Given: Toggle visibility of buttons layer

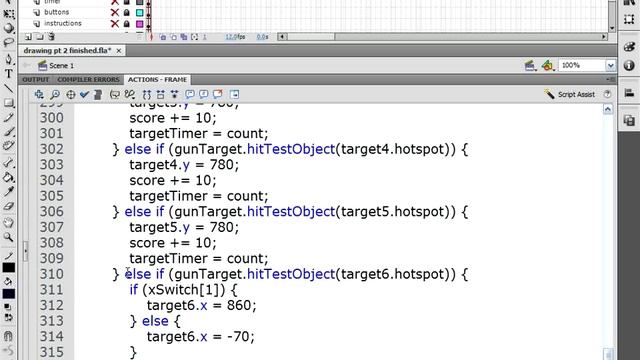Looking at the screenshot, I should tap(115, 13).
